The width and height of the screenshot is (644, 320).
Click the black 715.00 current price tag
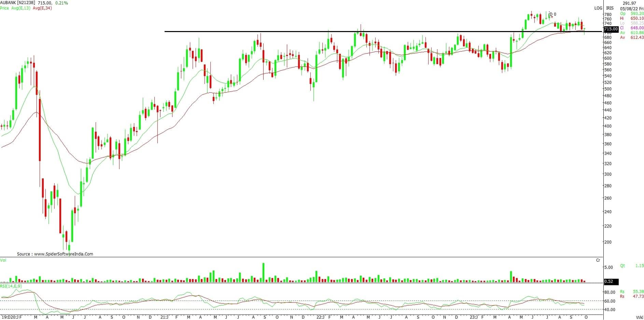tap(611, 29)
